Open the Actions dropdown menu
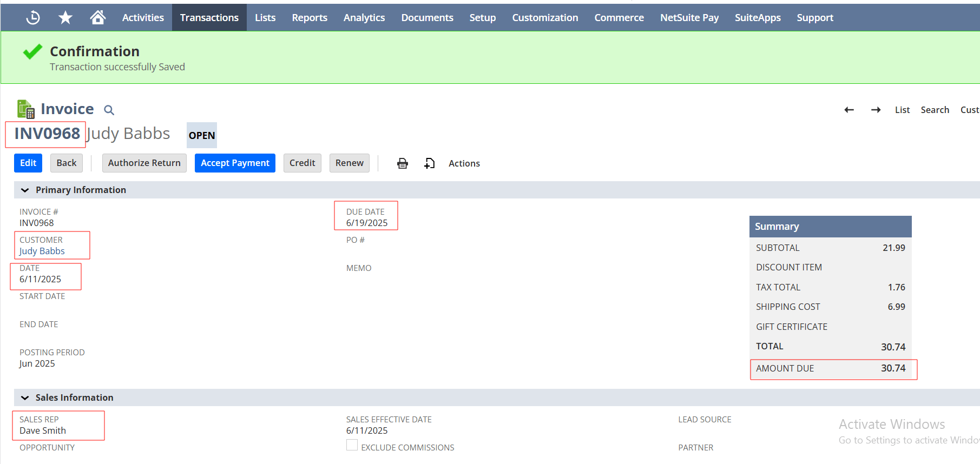Viewport: 980px width, 464px height. pyautogui.click(x=464, y=163)
